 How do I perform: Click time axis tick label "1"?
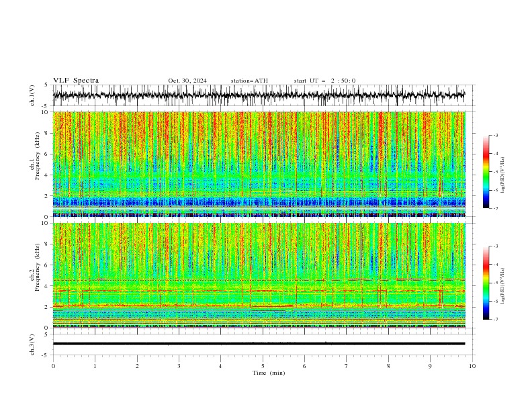pyautogui.click(x=95, y=366)
